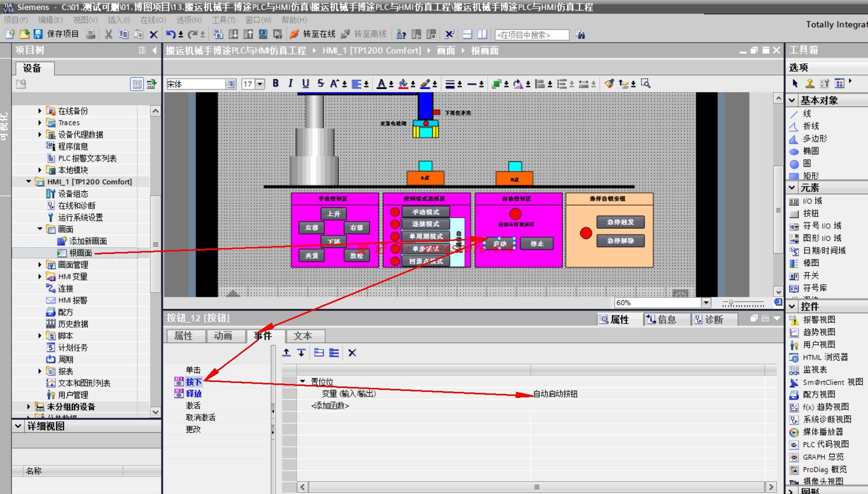The image size is (868, 494).
Task: Select the 趋势视图 control
Action: (x=819, y=332)
